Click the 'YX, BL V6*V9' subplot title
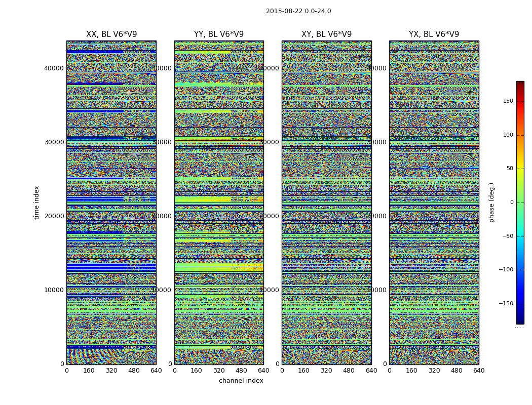The image size is (532, 405). [x=434, y=34]
